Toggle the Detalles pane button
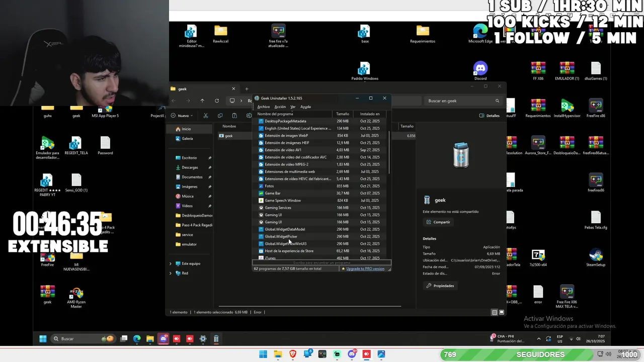Viewport: 644px width, 362px height. (490, 116)
